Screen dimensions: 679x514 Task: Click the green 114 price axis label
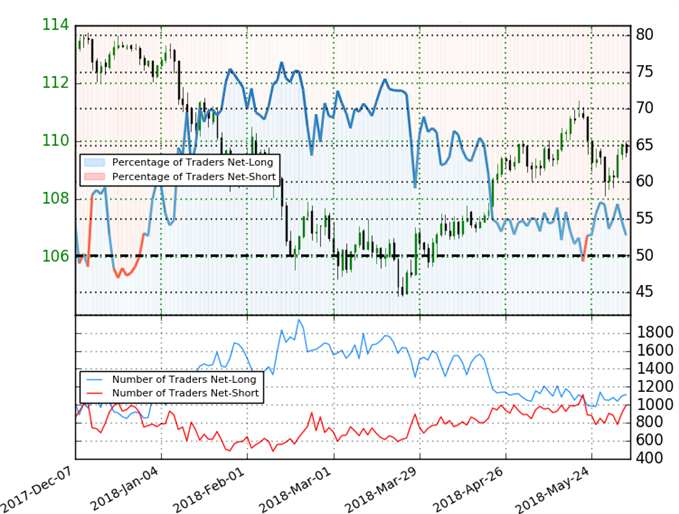pyautogui.click(x=55, y=25)
